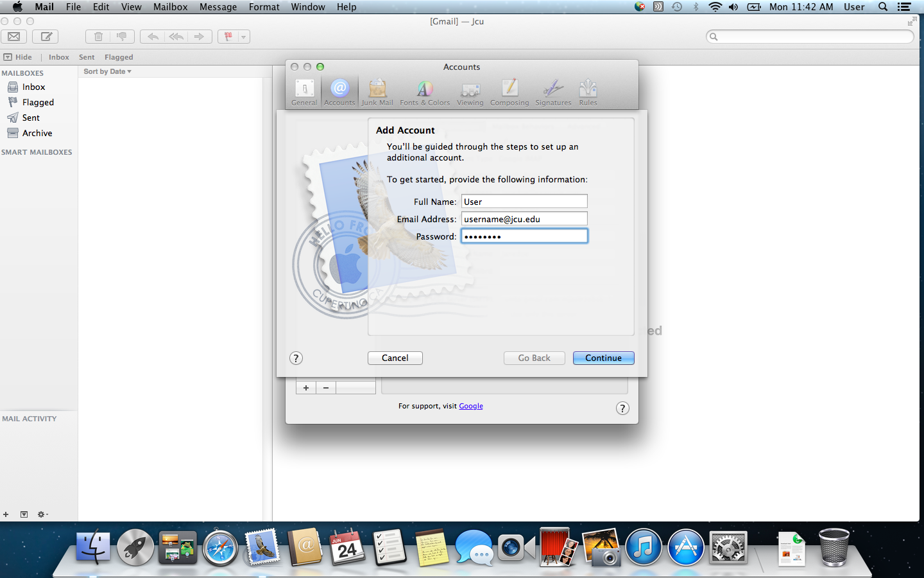Toggle the Mail Activity panel icon
The width and height of the screenshot is (924, 578).
pyautogui.click(x=24, y=514)
